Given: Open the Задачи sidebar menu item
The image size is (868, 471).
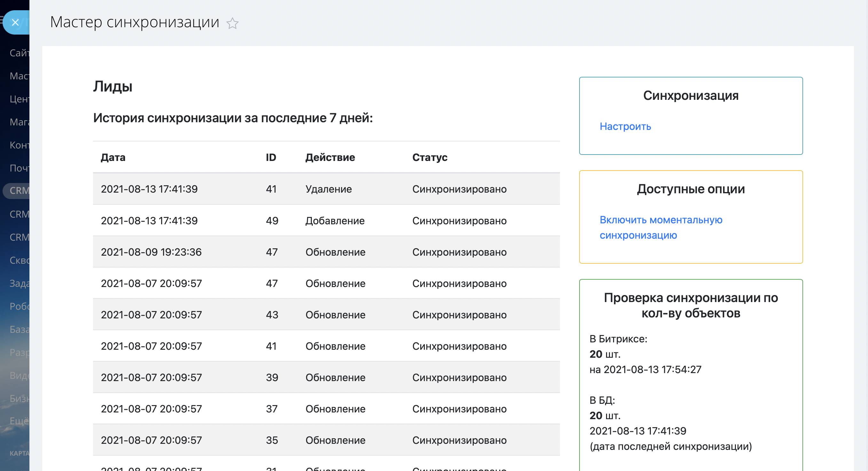Looking at the screenshot, I should tap(19, 283).
